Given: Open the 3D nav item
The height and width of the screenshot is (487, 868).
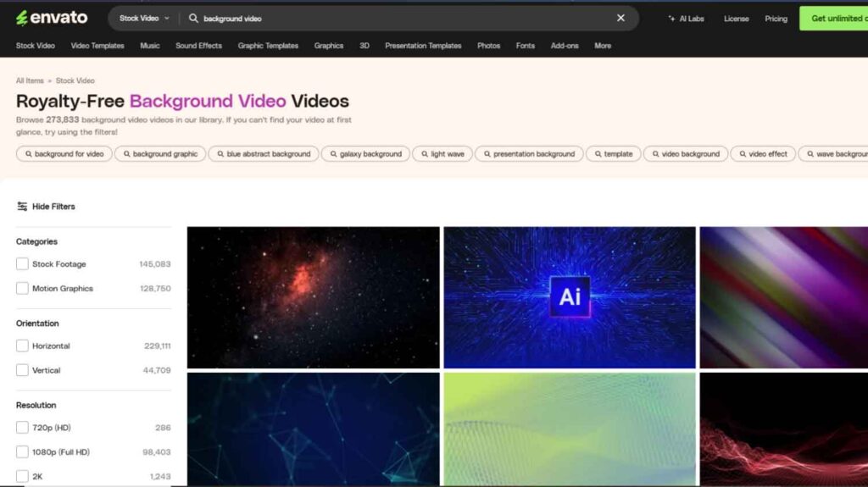Looking at the screenshot, I should coord(364,46).
